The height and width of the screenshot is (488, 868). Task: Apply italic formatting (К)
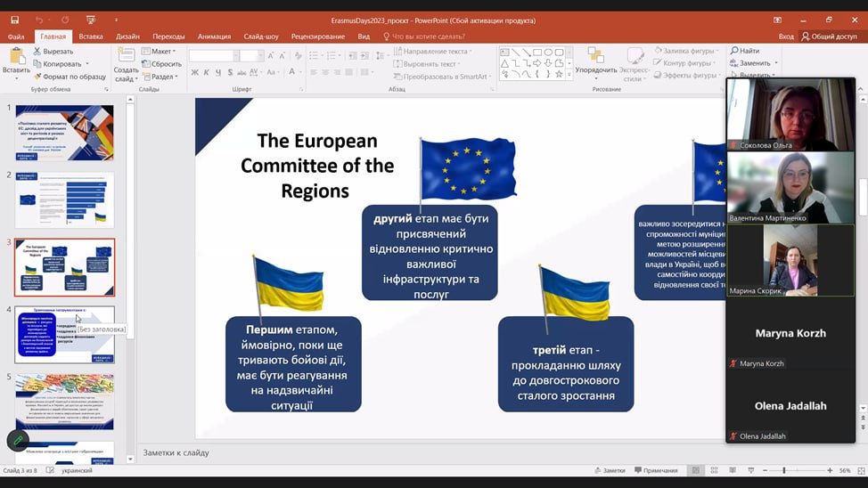point(207,72)
